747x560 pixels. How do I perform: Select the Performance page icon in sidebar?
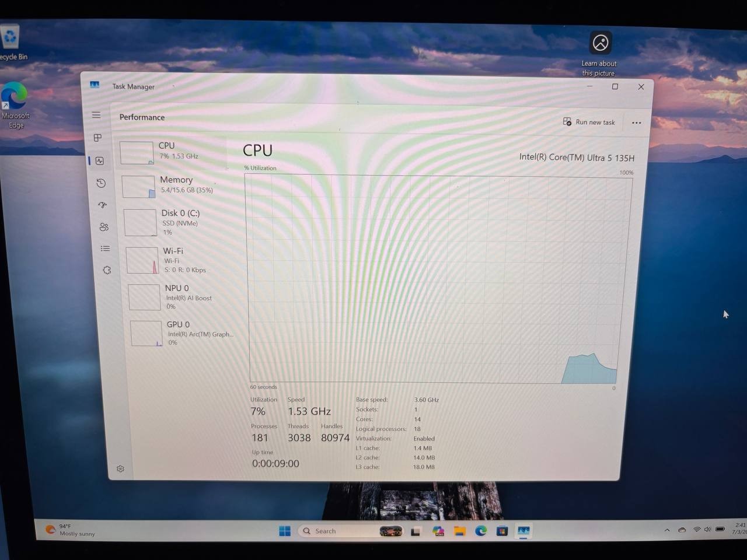click(100, 160)
